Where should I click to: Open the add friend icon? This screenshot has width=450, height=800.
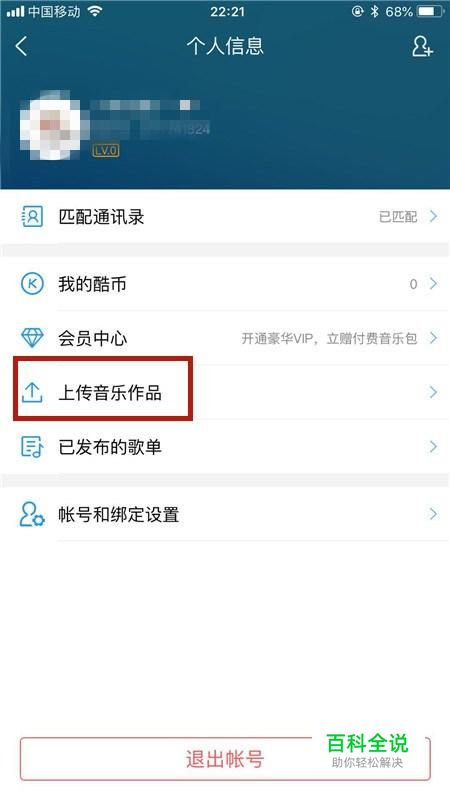click(422, 46)
